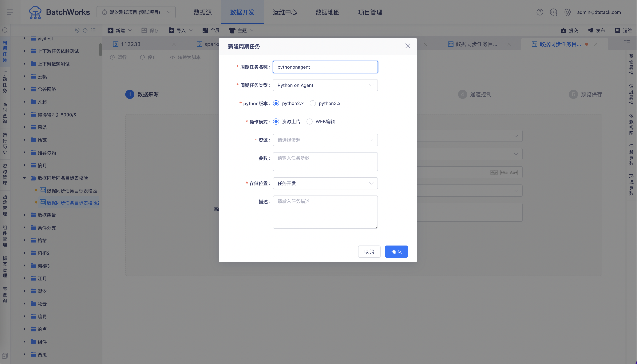The image size is (637, 364).
Task: Expand the 存储位置 dropdown
Action: [x=325, y=183]
